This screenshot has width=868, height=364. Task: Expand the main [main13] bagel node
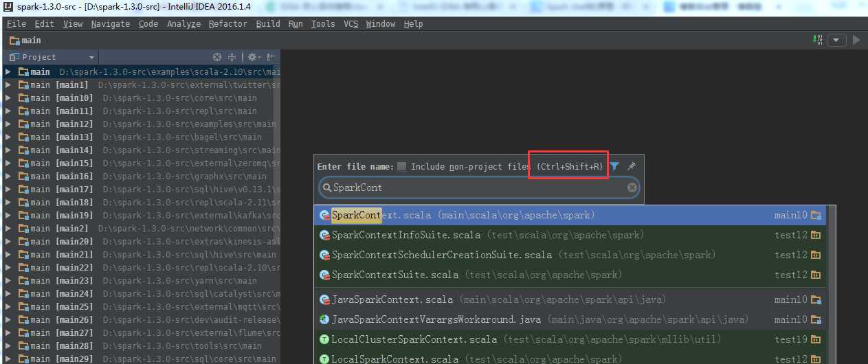(x=8, y=137)
